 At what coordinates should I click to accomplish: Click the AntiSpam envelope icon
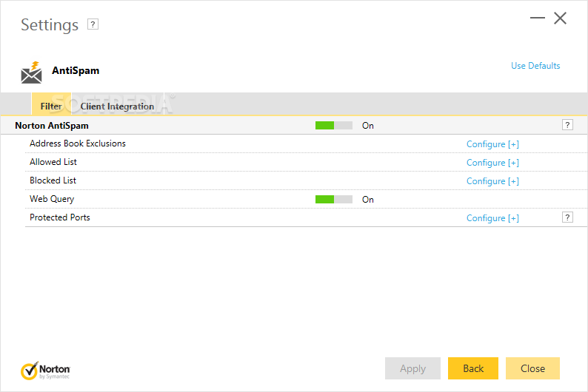click(x=32, y=72)
